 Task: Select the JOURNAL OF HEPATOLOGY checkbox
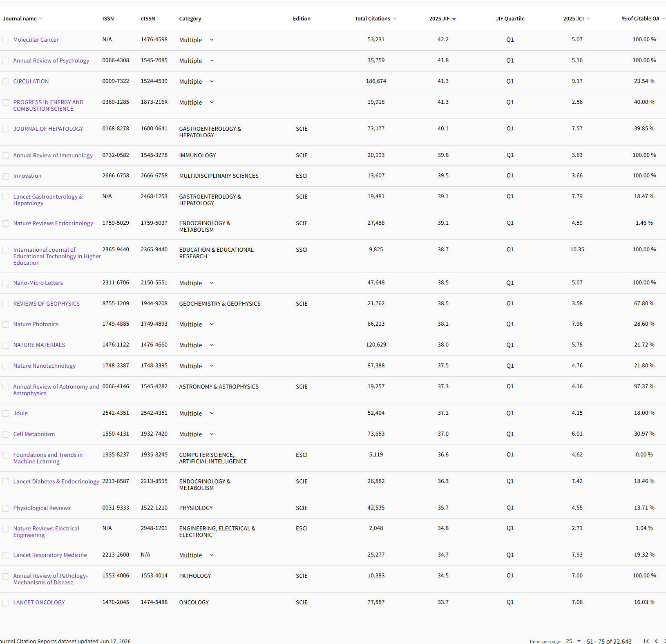6,129
